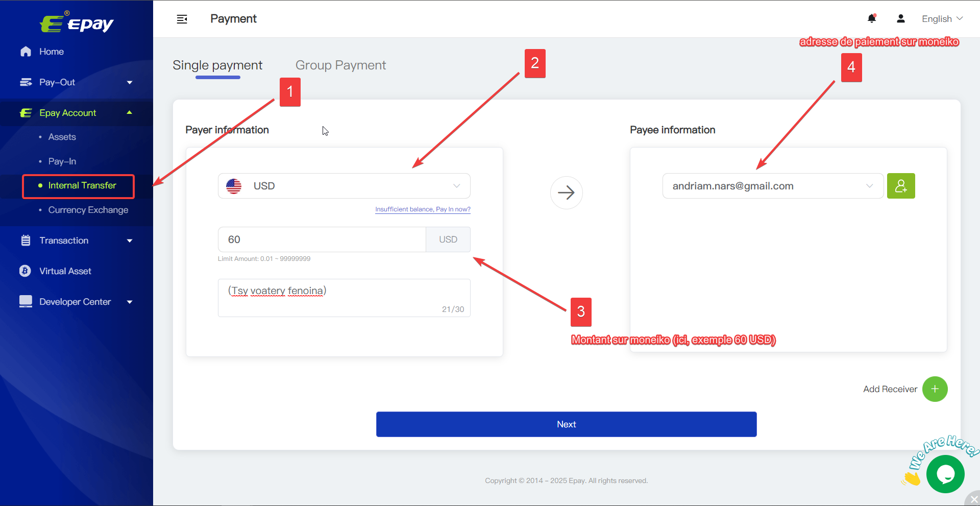The height and width of the screenshot is (506, 980).
Task: Open the English language selector
Action: (x=942, y=19)
